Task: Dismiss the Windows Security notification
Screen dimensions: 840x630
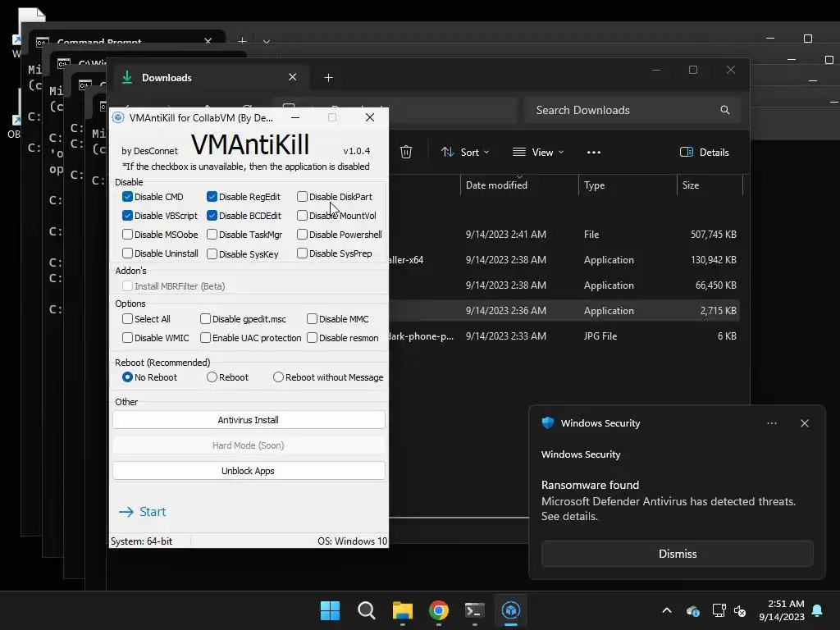Action: point(677,554)
